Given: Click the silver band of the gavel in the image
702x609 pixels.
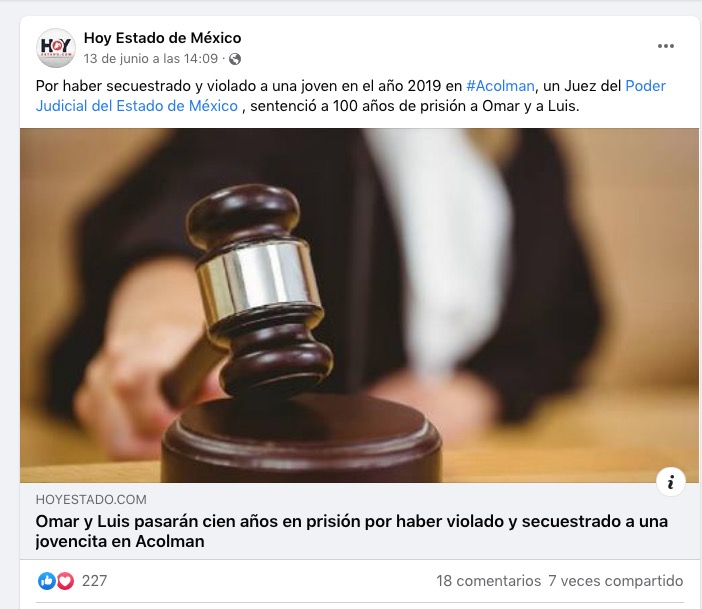Looking at the screenshot, I should pyautogui.click(x=259, y=279).
